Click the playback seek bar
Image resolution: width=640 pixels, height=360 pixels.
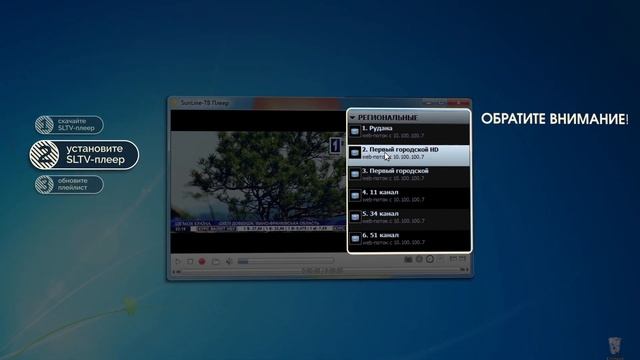tap(321, 271)
